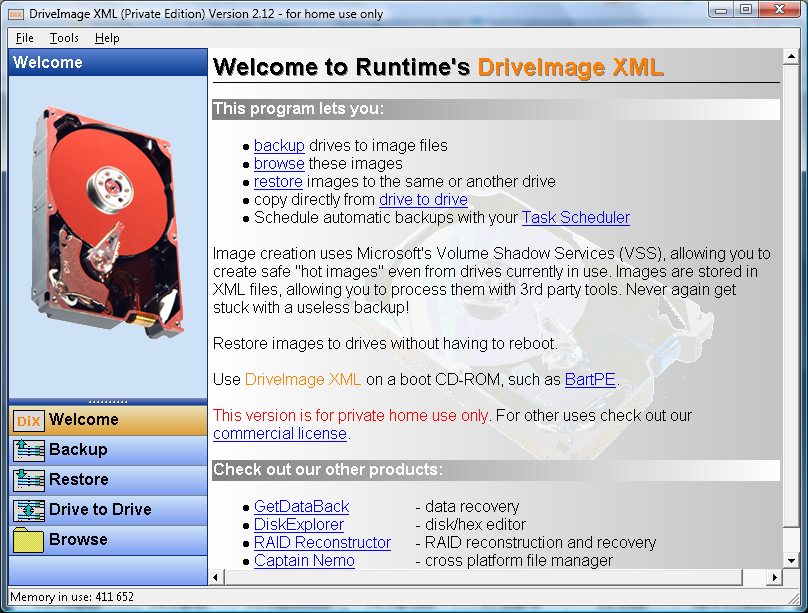Follow the 'backup' link in the list

pos(279,146)
